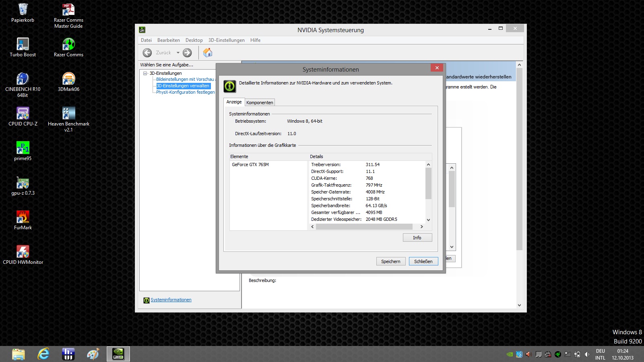Viewport: 644px width, 362px height.
Task: Launch Internet Explorer from the taskbar
Action: [x=43, y=354]
